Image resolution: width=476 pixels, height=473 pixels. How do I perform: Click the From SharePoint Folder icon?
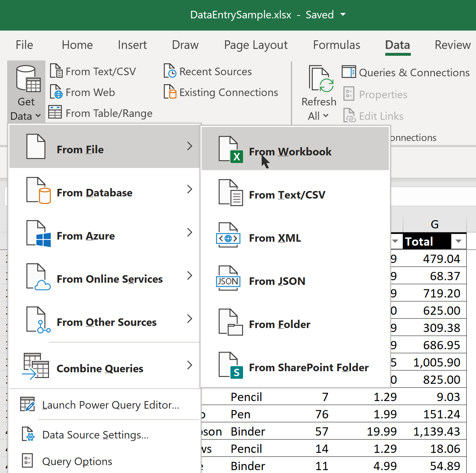tap(231, 365)
